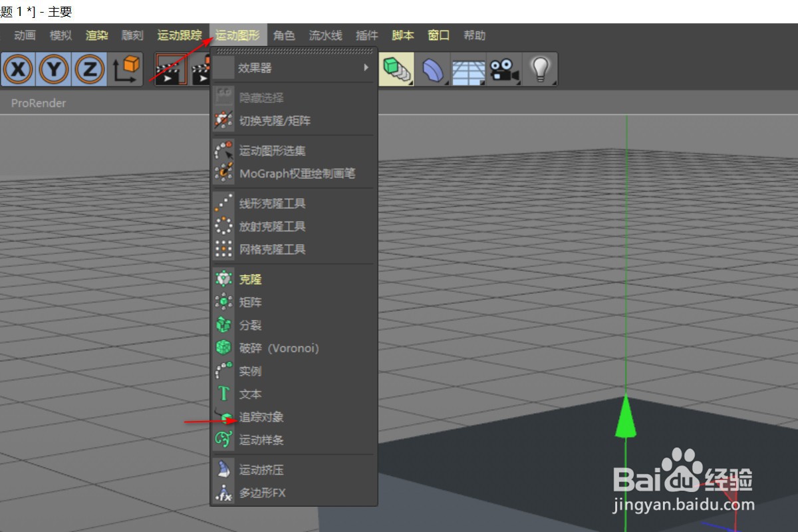Open the 渲染 menu
The height and width of the screenshot is (532, 798).
96,35
